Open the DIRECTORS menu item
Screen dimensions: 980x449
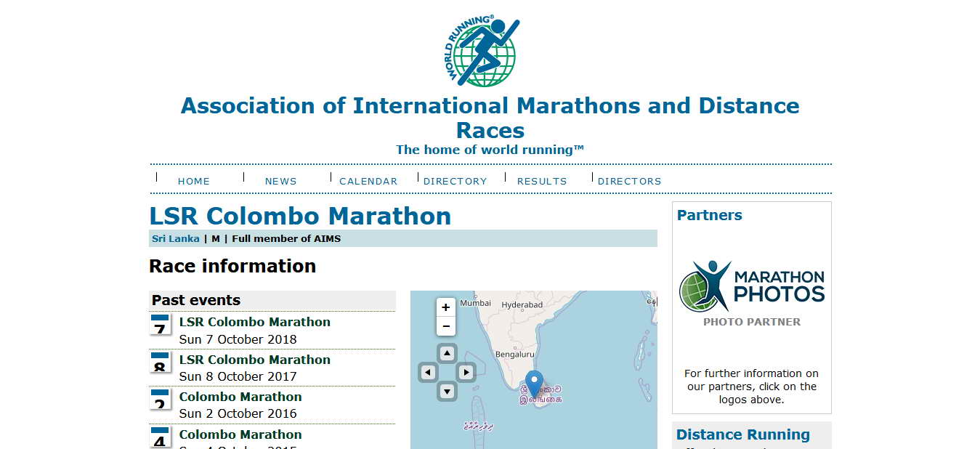pos(630,181)
